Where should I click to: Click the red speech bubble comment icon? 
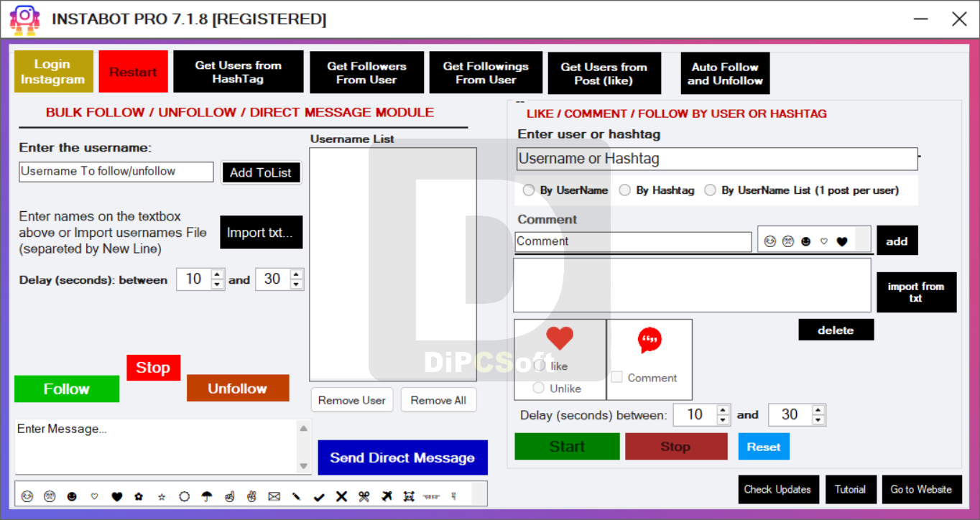coord(650,340)
